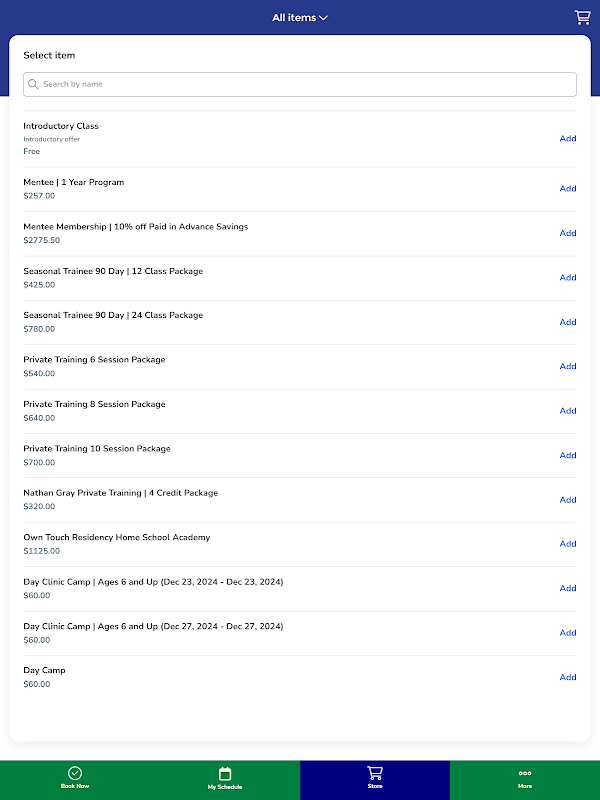600x800 pixels.
Task: Add Mentee Membership Paid in Advance
Action: point(567,233)
